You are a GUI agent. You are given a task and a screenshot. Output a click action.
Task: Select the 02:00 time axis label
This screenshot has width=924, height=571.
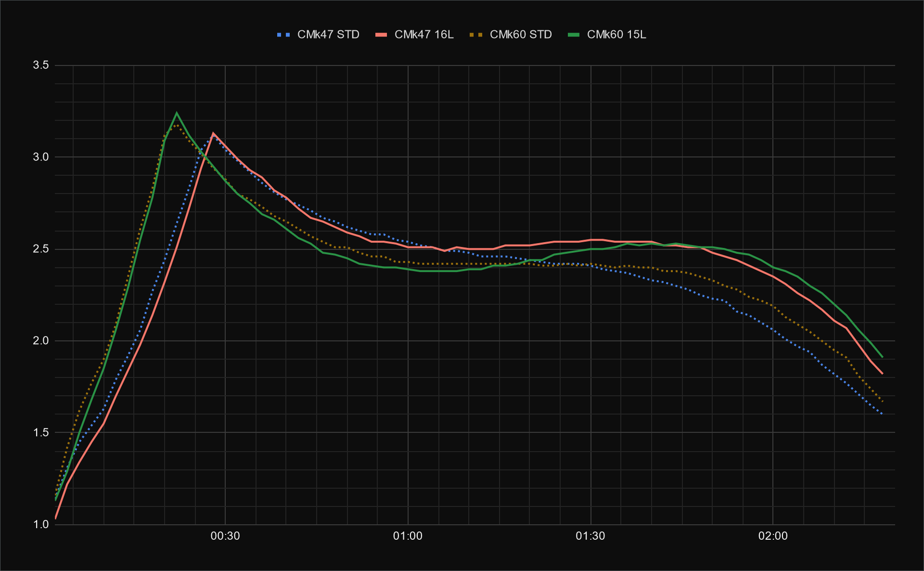(x=773, y=536)
